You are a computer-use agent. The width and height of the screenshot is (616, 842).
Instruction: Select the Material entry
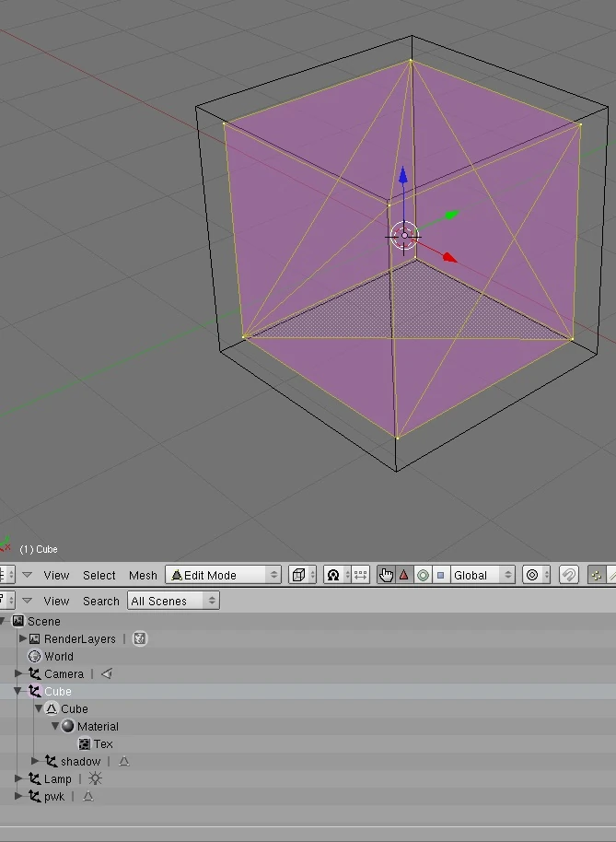(98, 727)
